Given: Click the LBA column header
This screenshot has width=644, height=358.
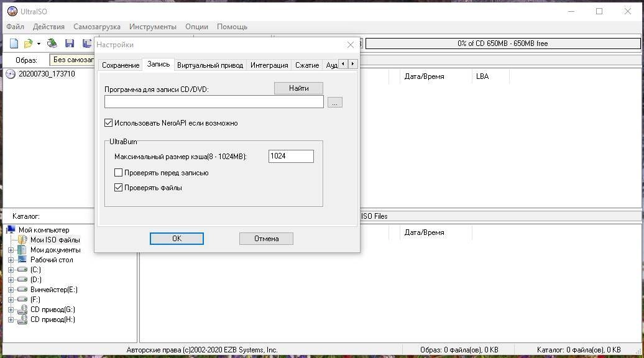Looking at the screenshot, I should [x=491, y=76].
